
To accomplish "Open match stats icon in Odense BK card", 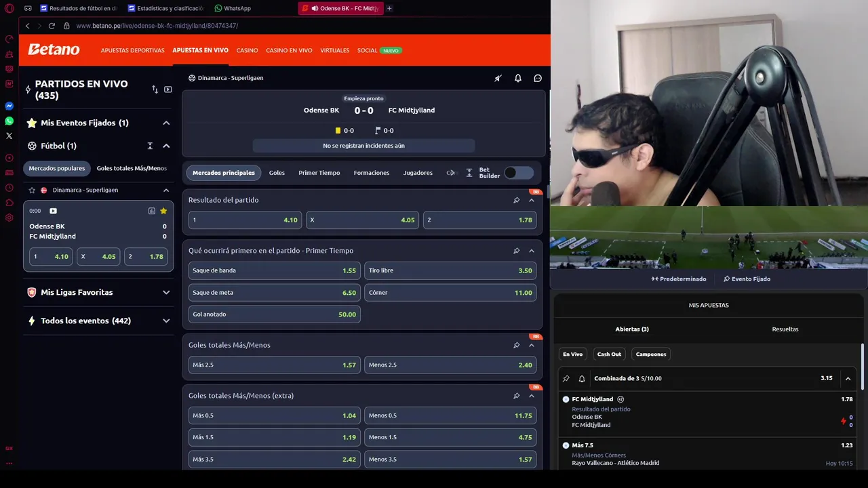I will pyautogui.click(x=151, y=211).
